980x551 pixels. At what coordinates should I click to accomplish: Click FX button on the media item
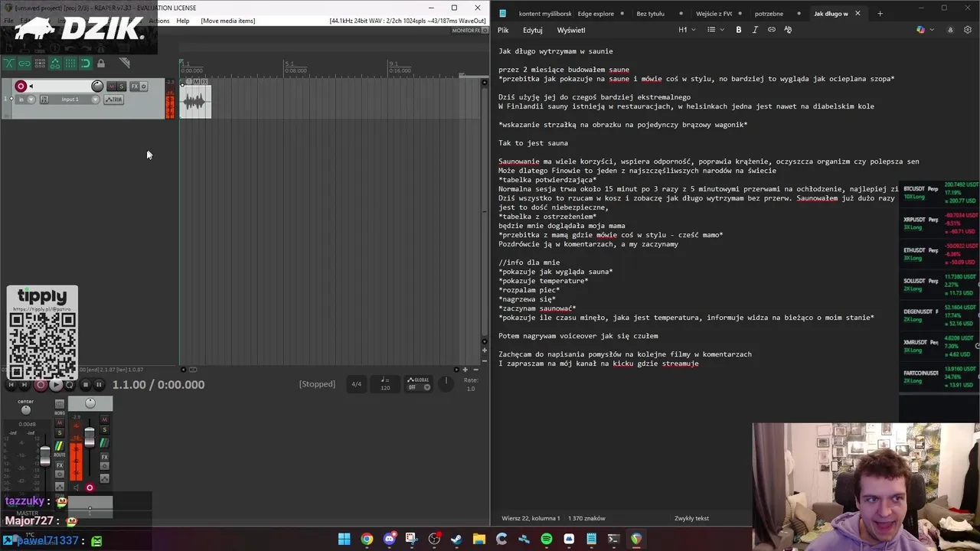204,82
